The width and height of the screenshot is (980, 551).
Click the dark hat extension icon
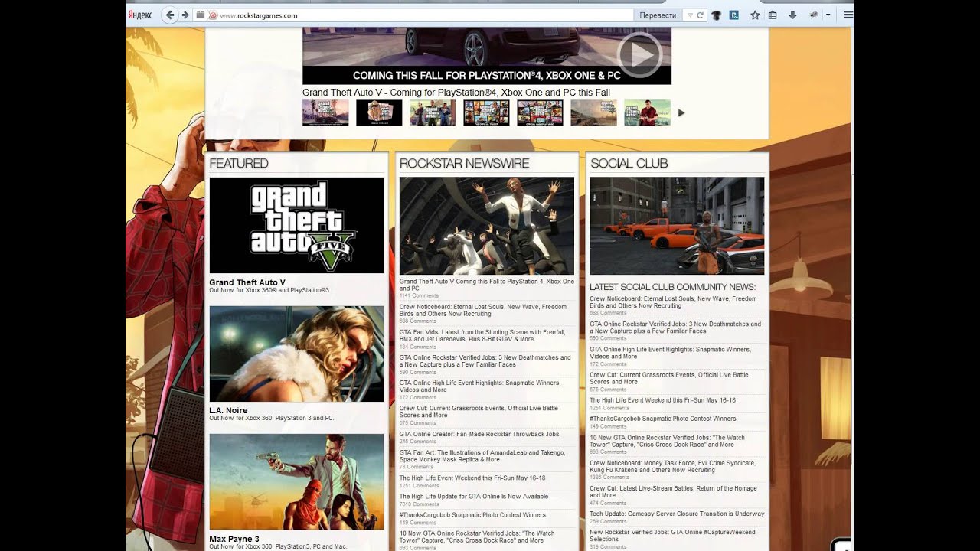point(717,15)
